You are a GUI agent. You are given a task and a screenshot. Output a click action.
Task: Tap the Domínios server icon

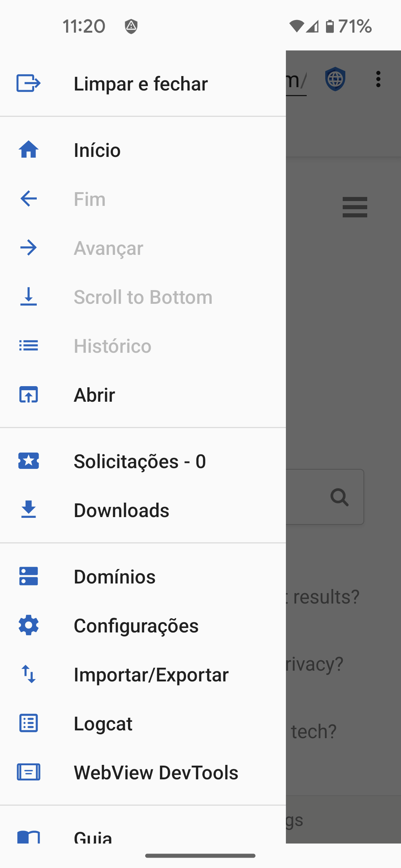pos(29,576)
